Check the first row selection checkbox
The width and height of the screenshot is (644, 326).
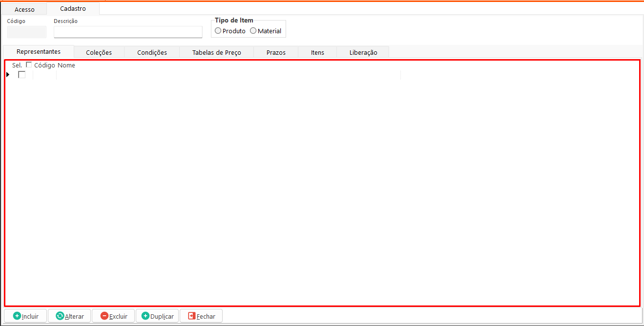tap(21, 75)
